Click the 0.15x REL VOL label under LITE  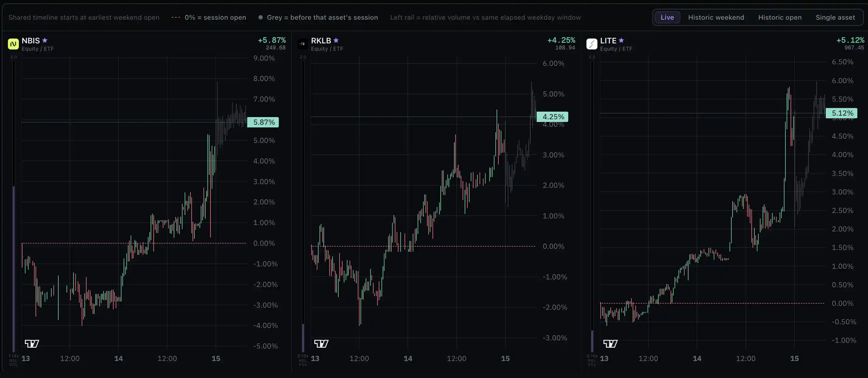[592, 360]
